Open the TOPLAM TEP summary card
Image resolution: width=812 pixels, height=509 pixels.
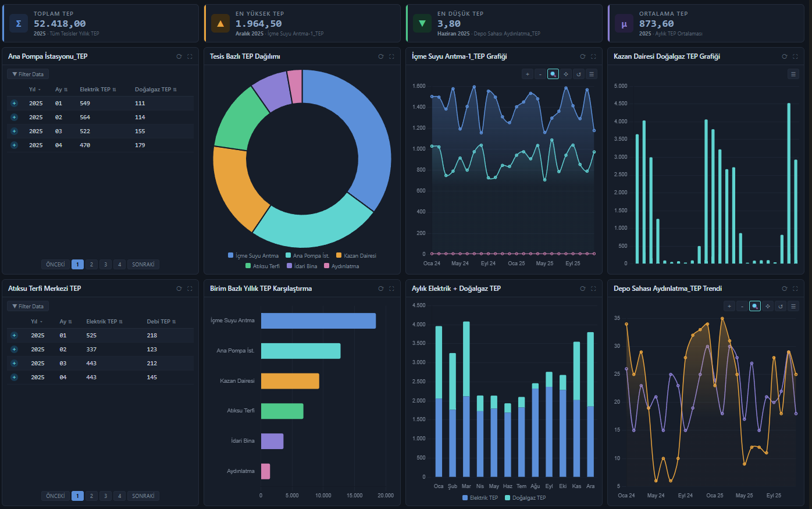[x=101, y=23]
